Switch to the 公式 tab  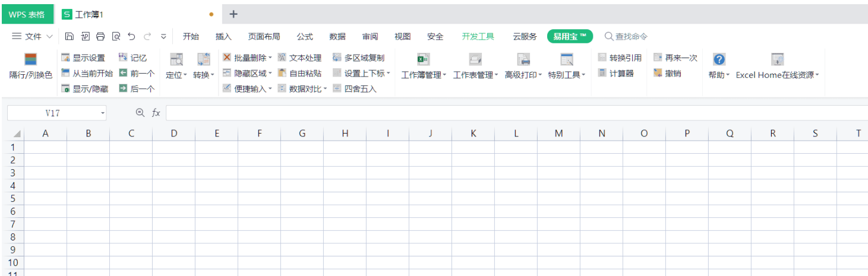pyautogui.click(x=305, y=36)
